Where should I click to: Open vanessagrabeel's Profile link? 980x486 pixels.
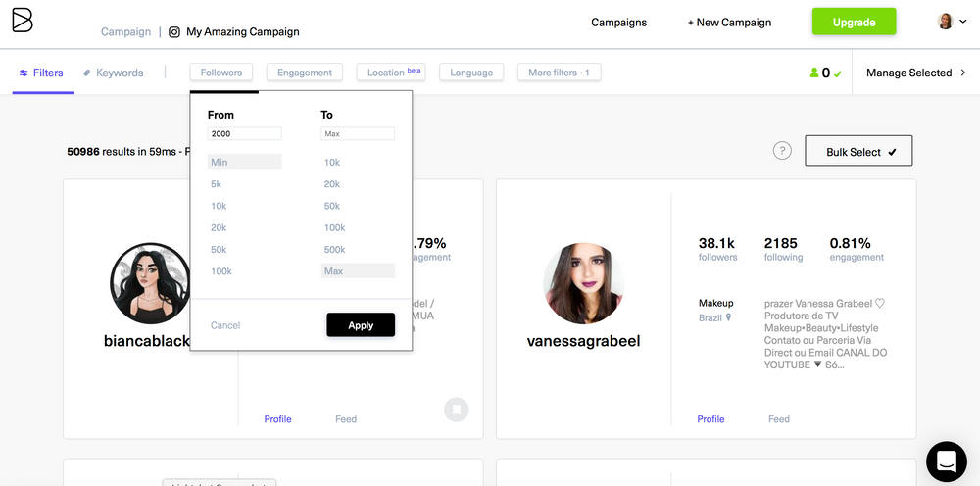[x=710, y=419]
